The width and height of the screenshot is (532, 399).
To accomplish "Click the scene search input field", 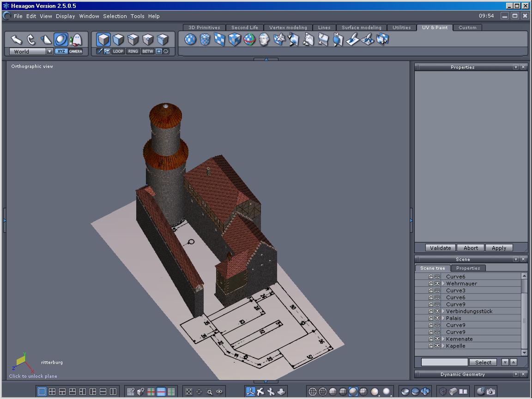I will coord(444,363).
